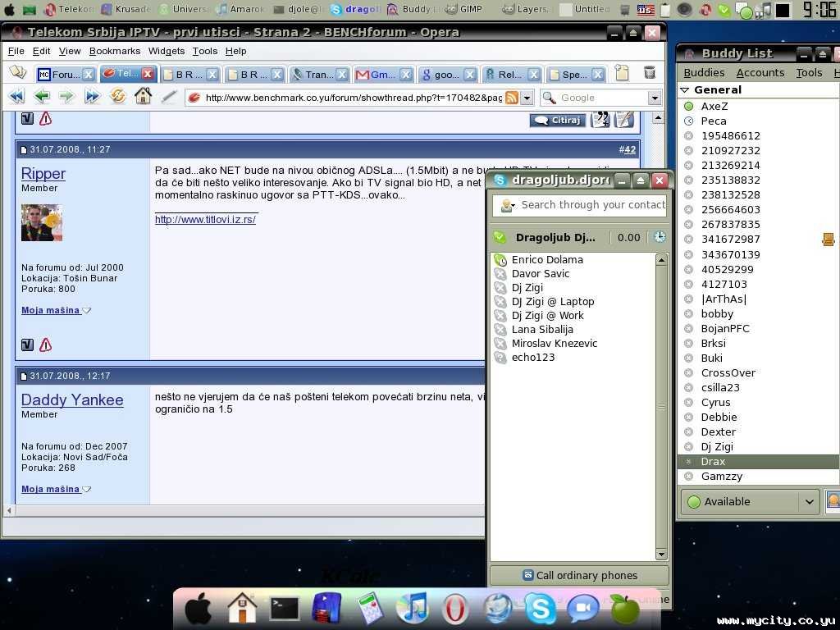840x630 pixels.
Task: Click the home folder icon in the dock
Action: click(x=242, y=608)
